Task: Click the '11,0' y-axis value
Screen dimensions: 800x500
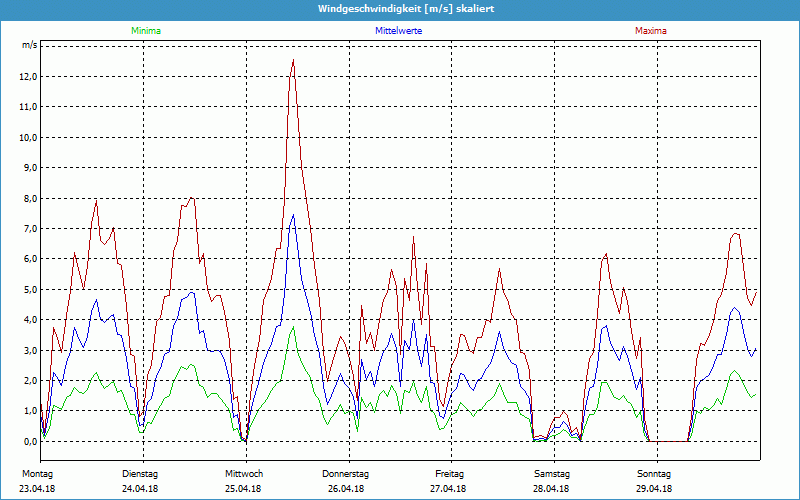Action: coord(29,107)
